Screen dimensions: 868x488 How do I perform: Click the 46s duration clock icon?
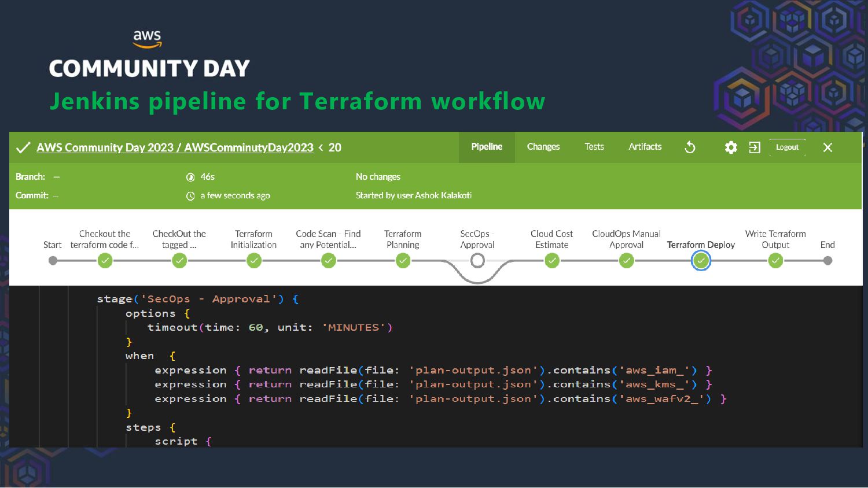(x=190, y=177)
